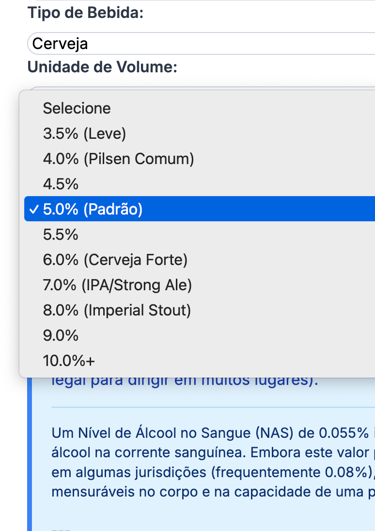The image size is (375, 531).
Task: Click the checkmark beside 5.0% (Padrão)
Action: tap(34, 209)
